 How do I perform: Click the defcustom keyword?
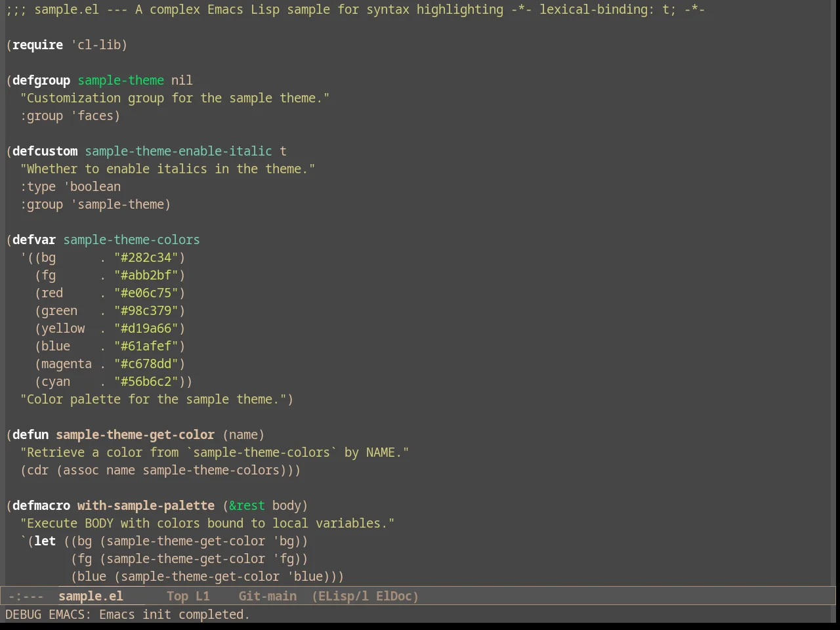pyautogui.click(x=45, y=151)
